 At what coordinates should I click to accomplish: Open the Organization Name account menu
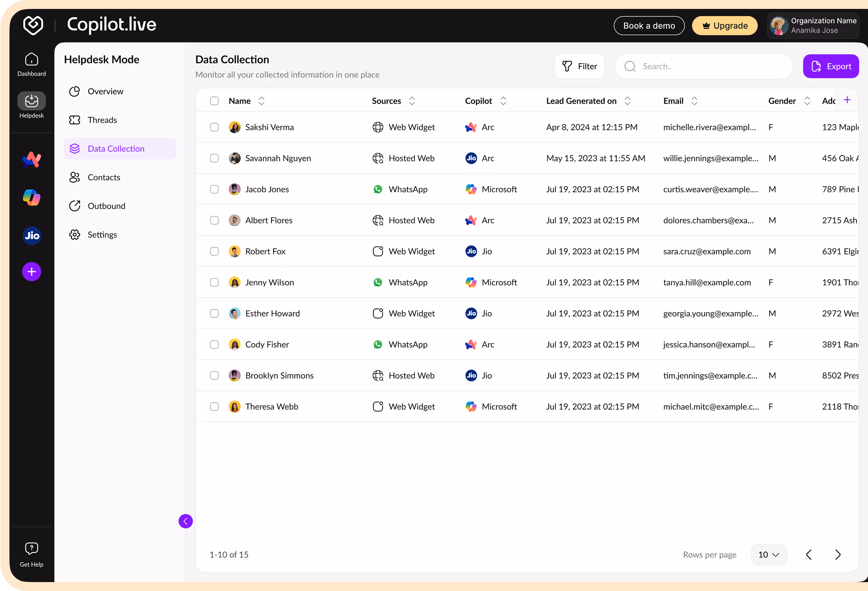pyautogui.click(x=813, y=25)
